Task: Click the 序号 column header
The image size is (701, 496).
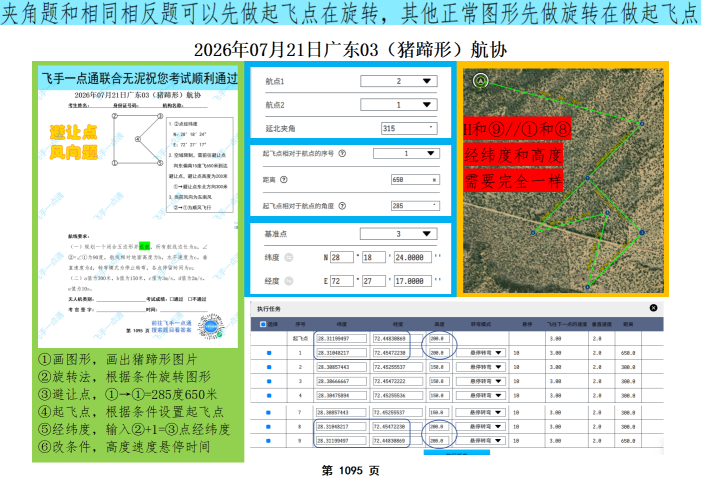Action: [x=300, y=324]
